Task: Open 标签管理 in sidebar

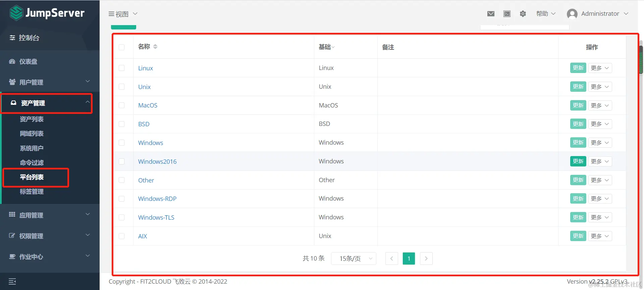Action: (x=32, y=192)
